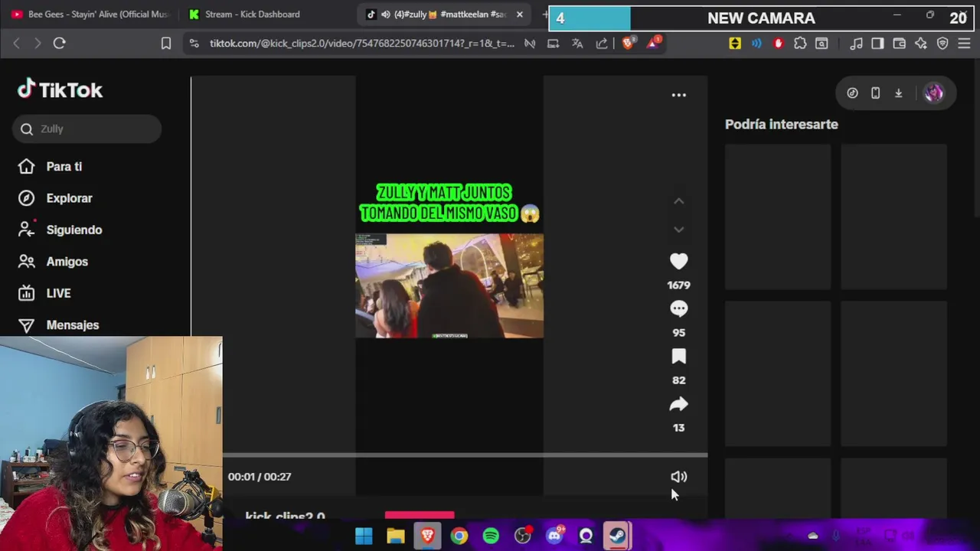The height and width of the screenshot is (551, 980).
Task: Click the video clip thumbnail to pause
Action: coord(449,285)
